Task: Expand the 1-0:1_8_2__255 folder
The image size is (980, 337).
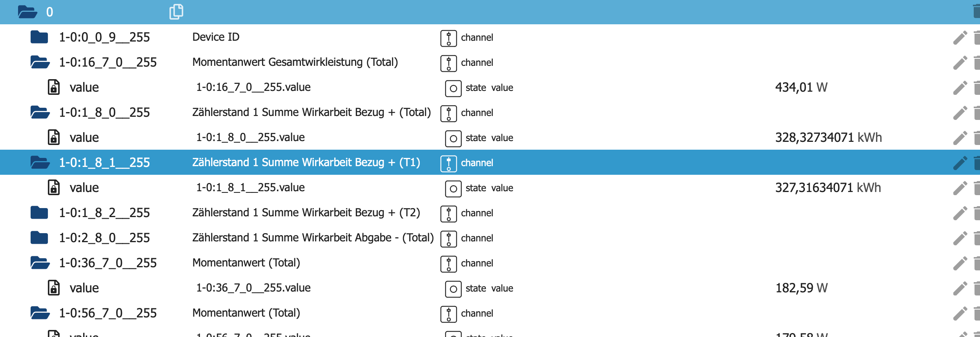Action: pos(39,213)
